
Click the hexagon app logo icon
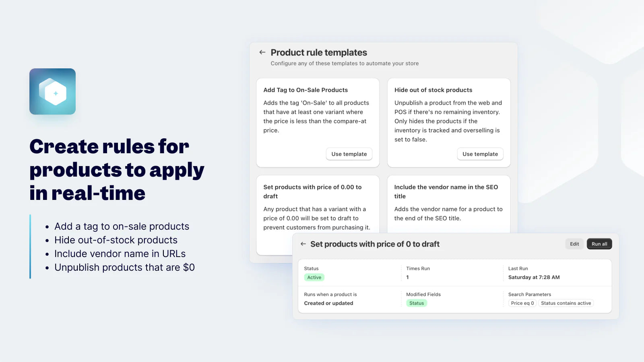point(53,92)
